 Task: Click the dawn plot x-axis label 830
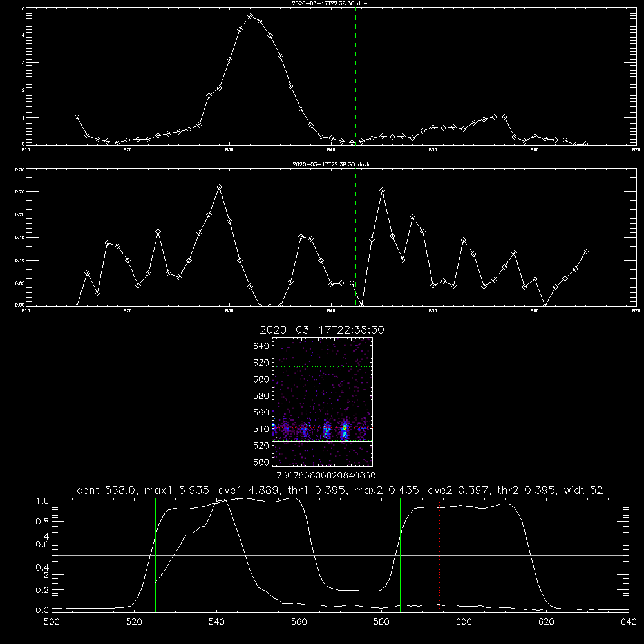(229, 150)
